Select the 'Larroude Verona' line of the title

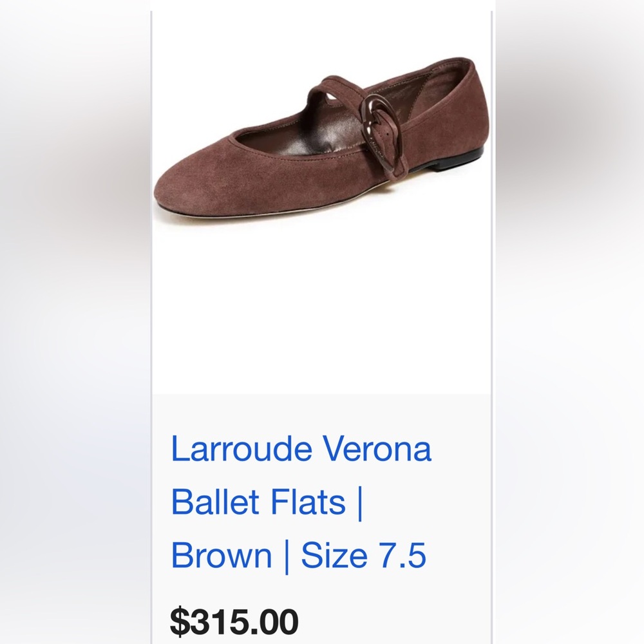click(x=303, y=449)
